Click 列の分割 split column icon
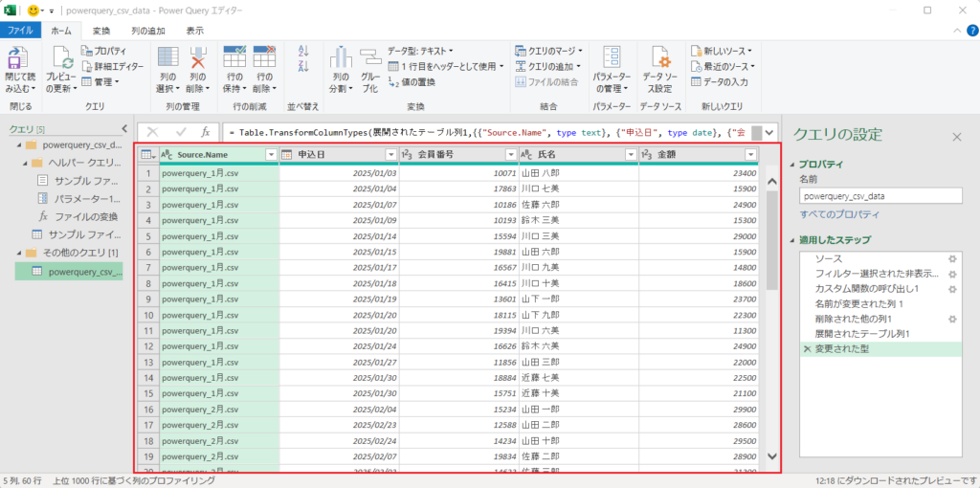The image size is (980, 488). pyautogui.click(x=341, y=59)
